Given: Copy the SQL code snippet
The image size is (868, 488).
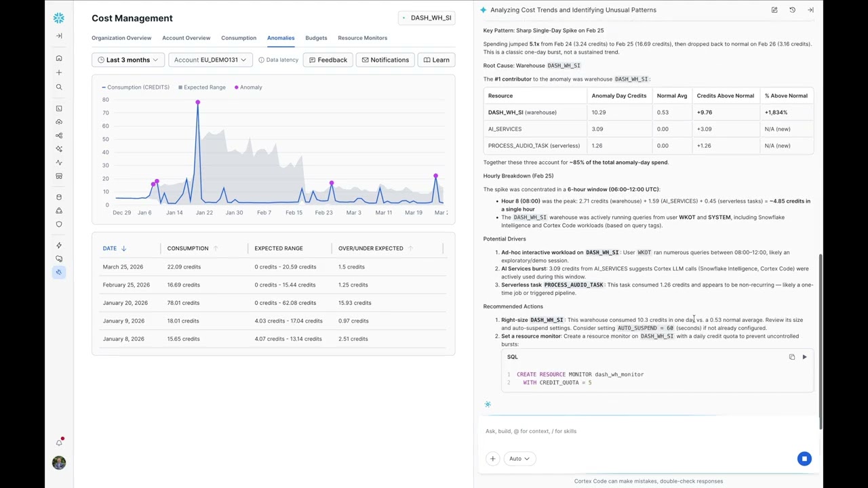Looking at the screenshot, I should point(791,357).
